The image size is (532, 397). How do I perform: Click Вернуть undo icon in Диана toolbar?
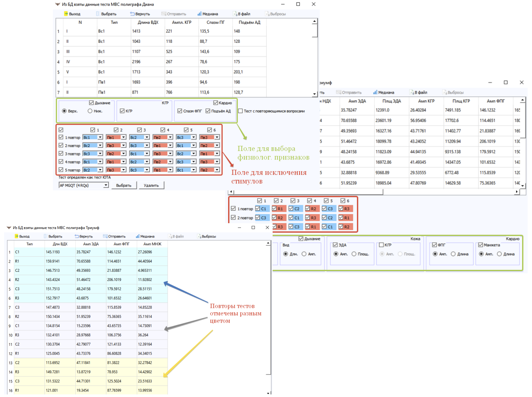tap(132, 14)
